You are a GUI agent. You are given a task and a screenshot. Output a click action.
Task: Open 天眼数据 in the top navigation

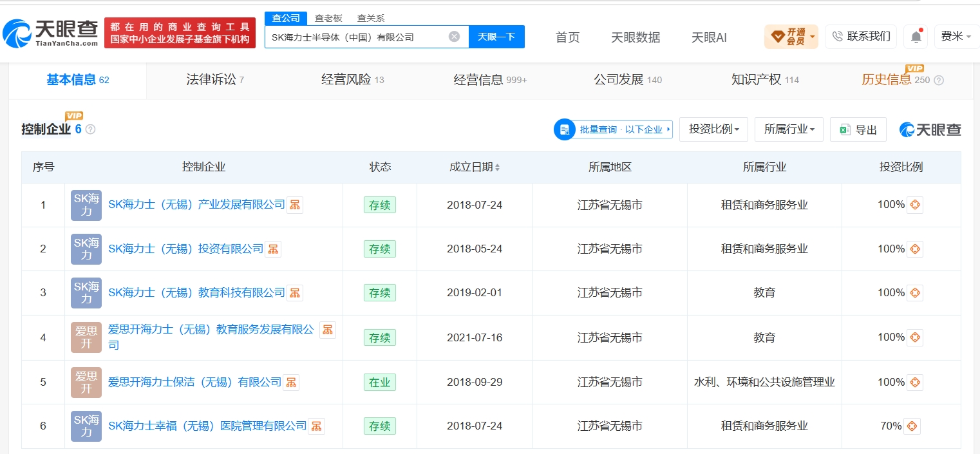point(636,37)
